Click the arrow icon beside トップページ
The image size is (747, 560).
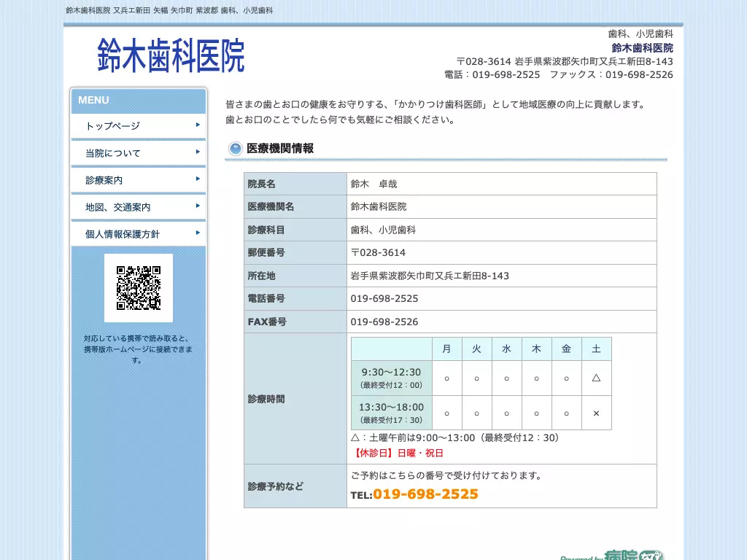tap(198, 125)
